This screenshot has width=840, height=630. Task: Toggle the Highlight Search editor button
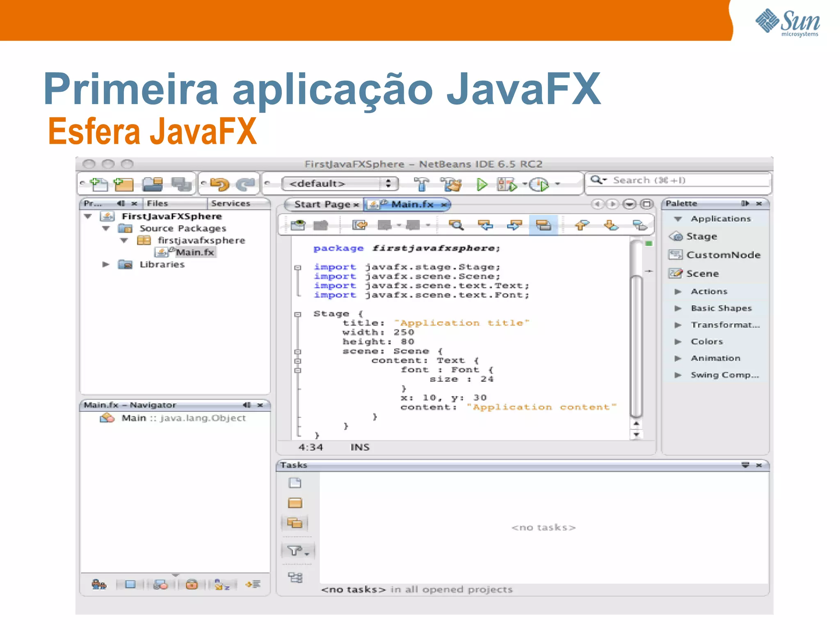click(x=543, y=225)
